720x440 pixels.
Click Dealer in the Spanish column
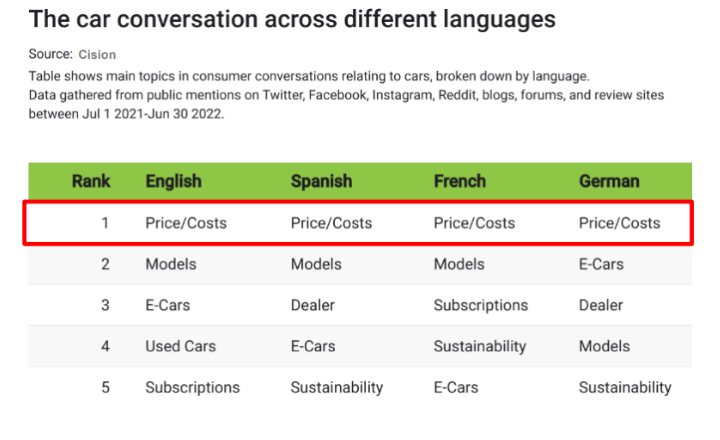click(313, 305)
